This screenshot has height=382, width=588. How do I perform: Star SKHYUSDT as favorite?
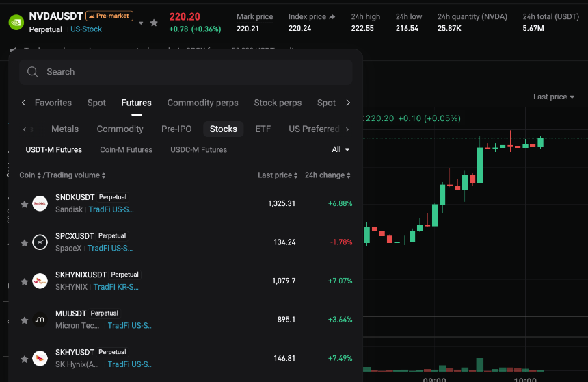tap(25, 359)
